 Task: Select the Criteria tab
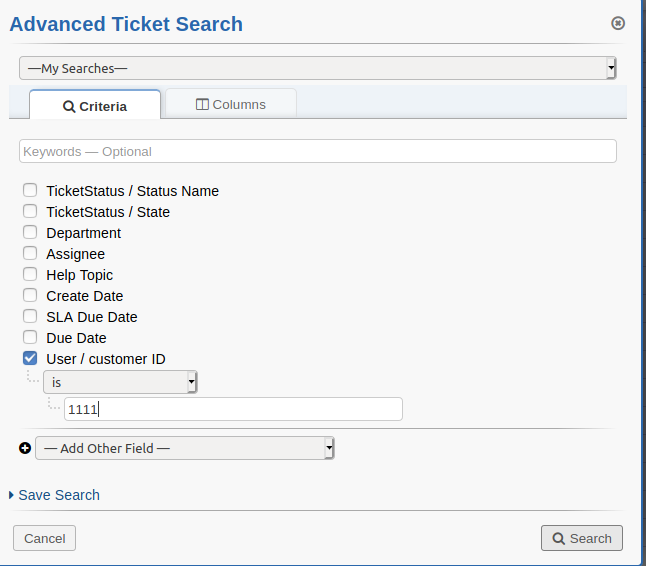point(95,105)
